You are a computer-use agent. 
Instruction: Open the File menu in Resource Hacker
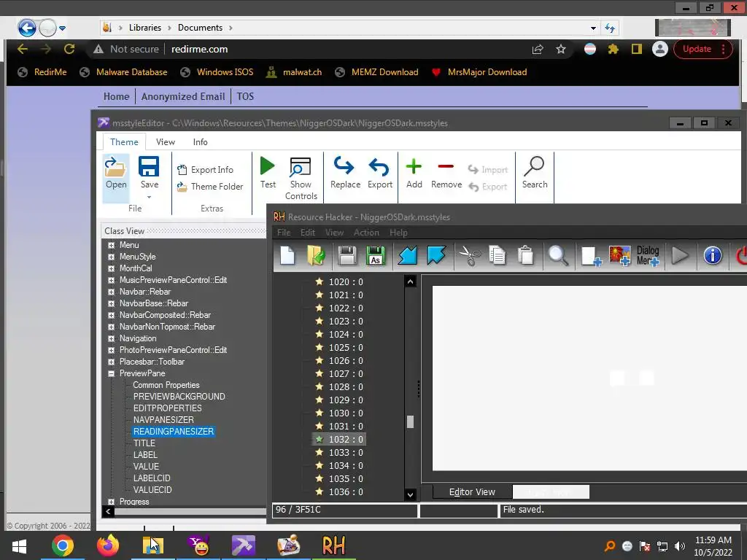(x=284, y=233)
